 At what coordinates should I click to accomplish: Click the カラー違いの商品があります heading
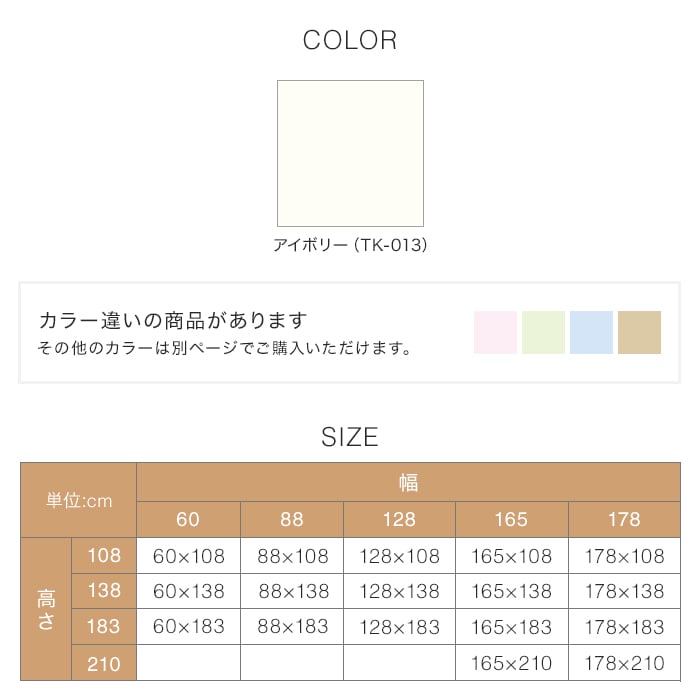pos(173,321)
